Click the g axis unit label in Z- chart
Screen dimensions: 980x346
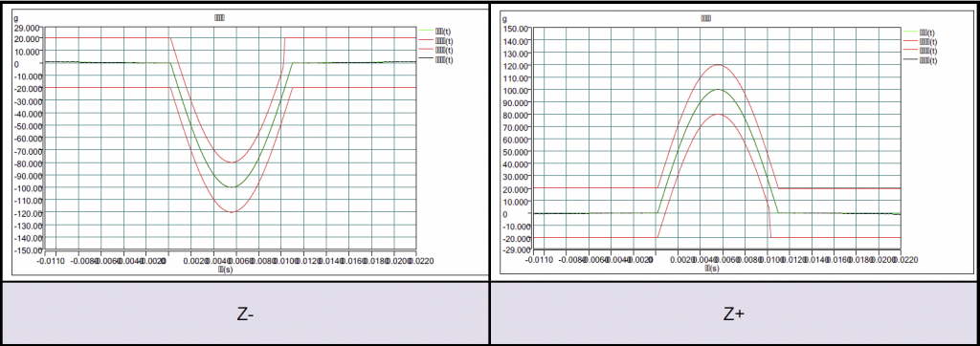(16, 19)
